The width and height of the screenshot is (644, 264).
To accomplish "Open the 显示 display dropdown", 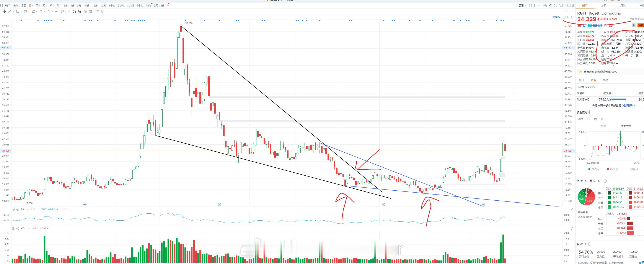I will click(x=522, y=5).
